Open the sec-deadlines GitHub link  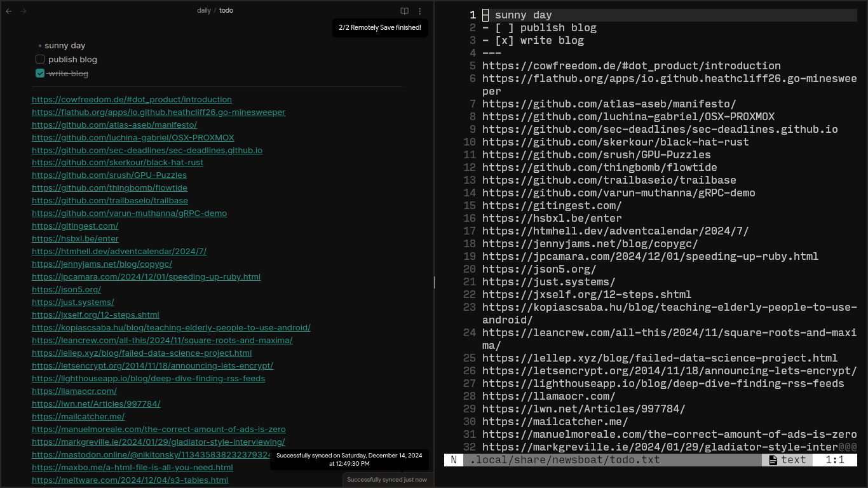[x=147, y=150]
